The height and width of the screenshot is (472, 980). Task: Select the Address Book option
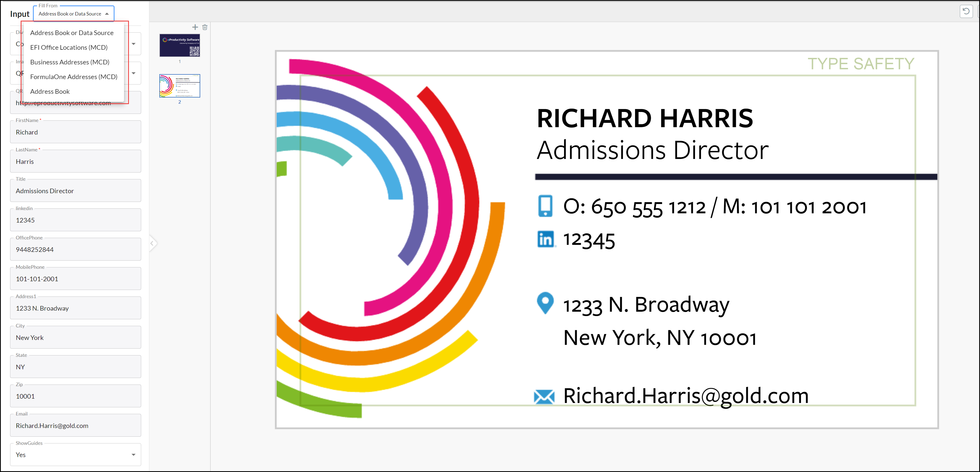(50, 91)
